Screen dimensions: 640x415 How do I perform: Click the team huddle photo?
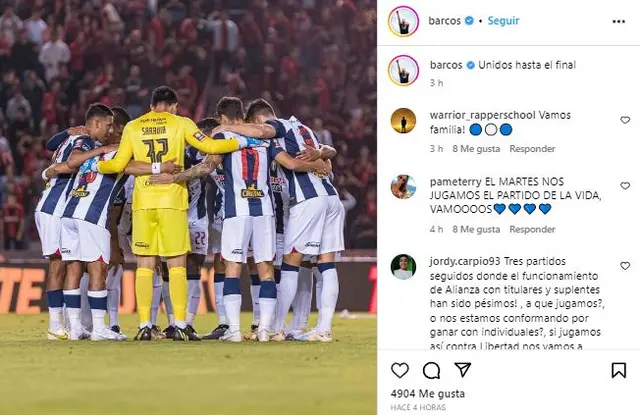click(188, 207)
